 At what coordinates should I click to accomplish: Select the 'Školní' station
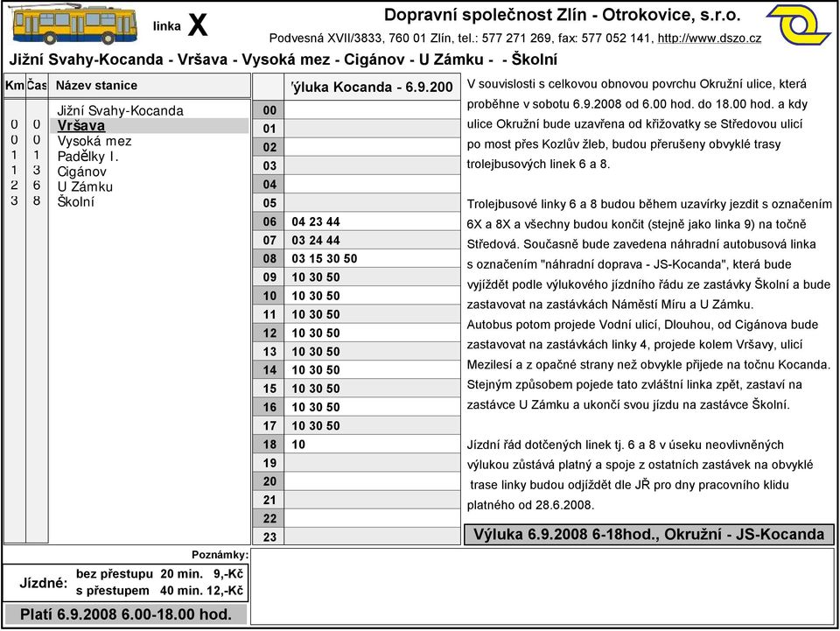click(x=75, y=202)
